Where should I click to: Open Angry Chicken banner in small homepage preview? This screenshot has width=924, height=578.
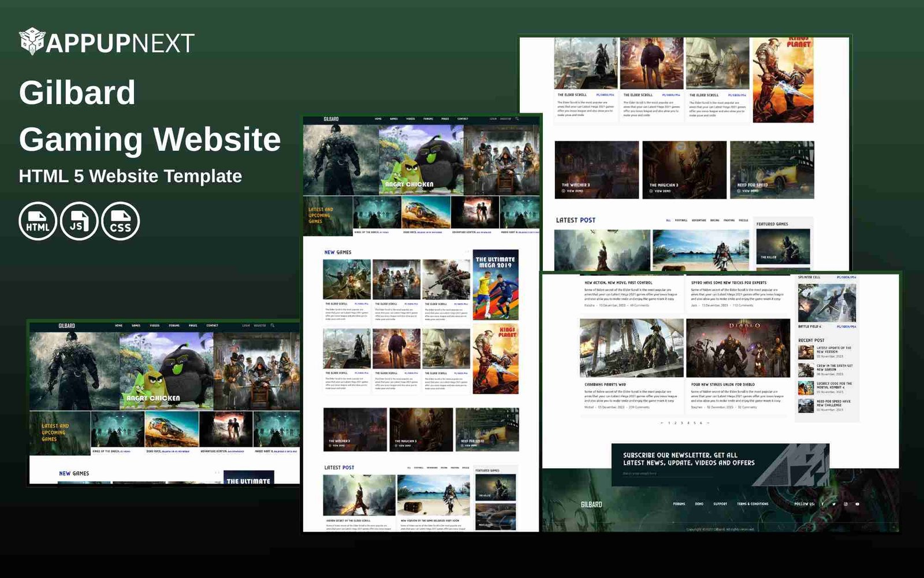(x=166, y=370)
